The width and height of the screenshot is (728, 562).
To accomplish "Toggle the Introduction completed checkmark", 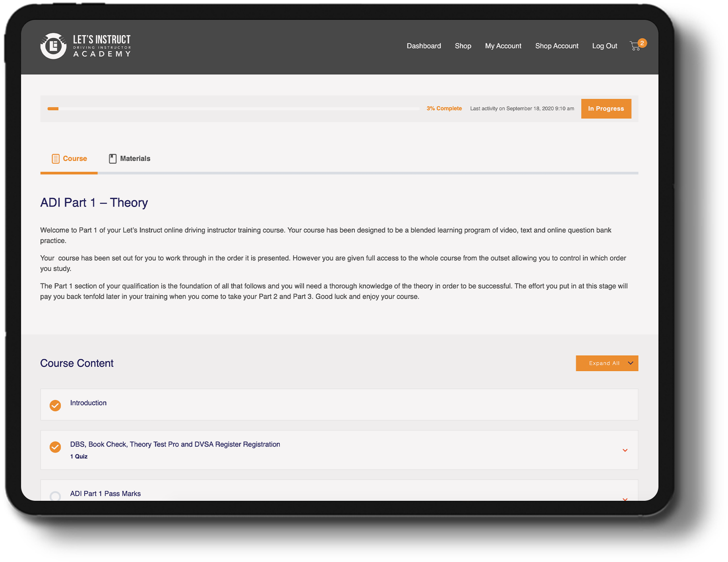I will tap(55, 405).
